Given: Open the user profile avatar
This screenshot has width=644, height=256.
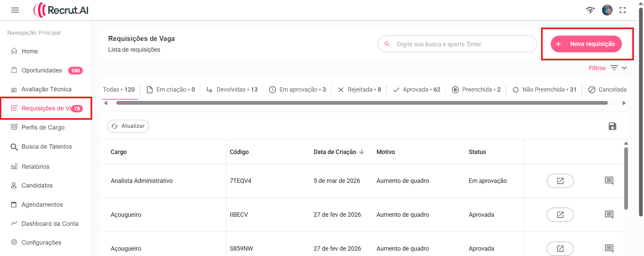Looking at the screenshot, I should point(607,10).
